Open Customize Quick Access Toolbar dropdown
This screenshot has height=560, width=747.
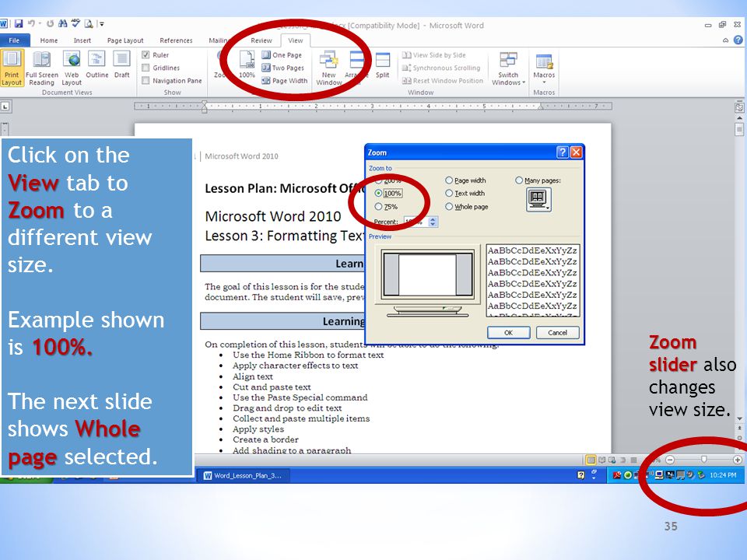pyautogui.click(x=101, y=23)
